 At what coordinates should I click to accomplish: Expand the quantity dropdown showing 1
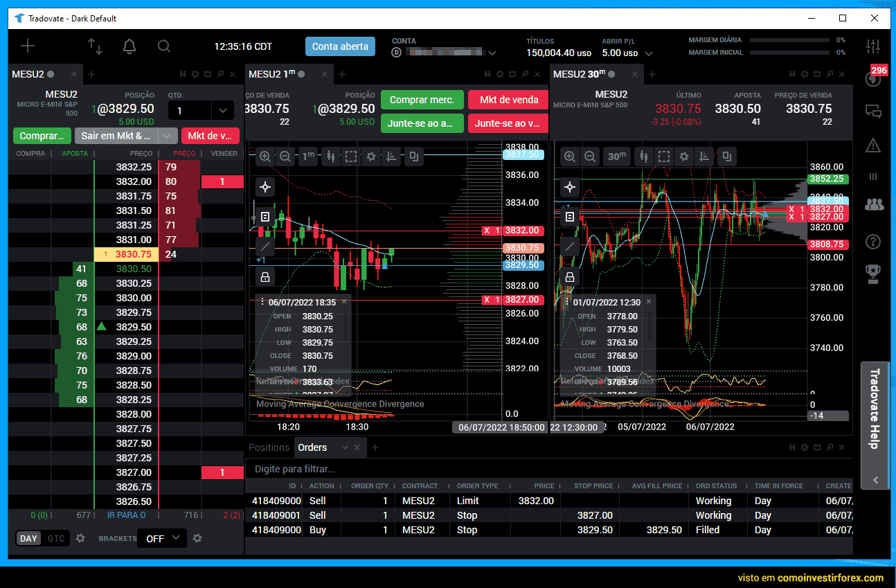coord(222,110)
